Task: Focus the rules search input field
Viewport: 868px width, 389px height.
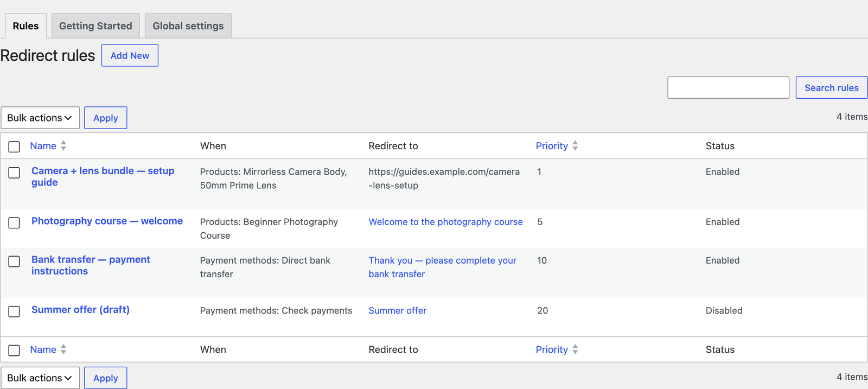Action: point(728,87)
